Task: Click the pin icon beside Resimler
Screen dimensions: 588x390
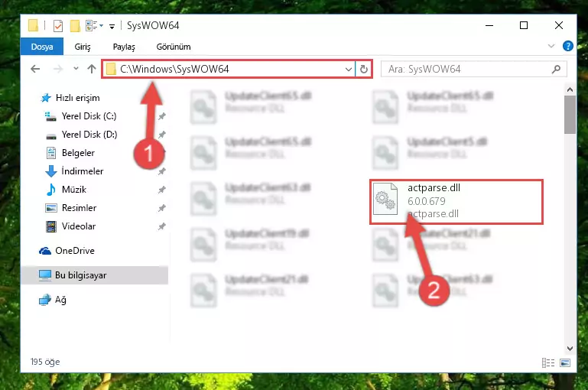Action: pyautogui.click(x=161, y=208)
